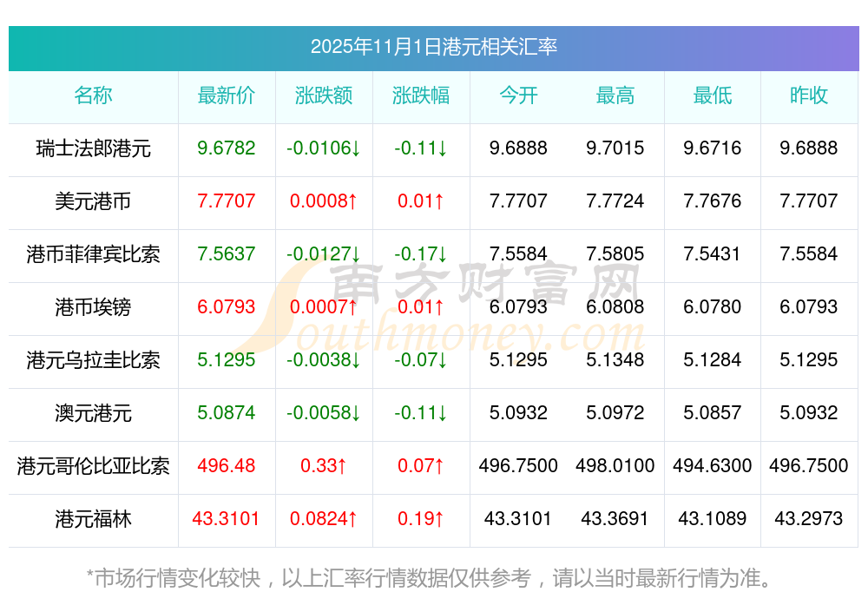Click the low value 6.0780

pyautogui.click(x=713, y=306)
